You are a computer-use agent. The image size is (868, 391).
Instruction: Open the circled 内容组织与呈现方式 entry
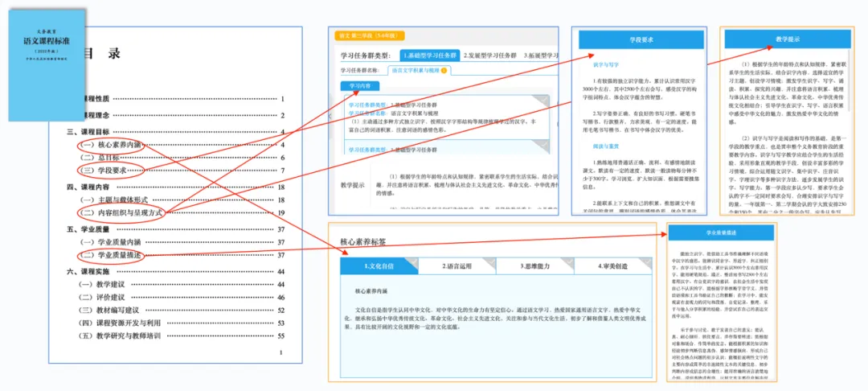pos(123,213)
